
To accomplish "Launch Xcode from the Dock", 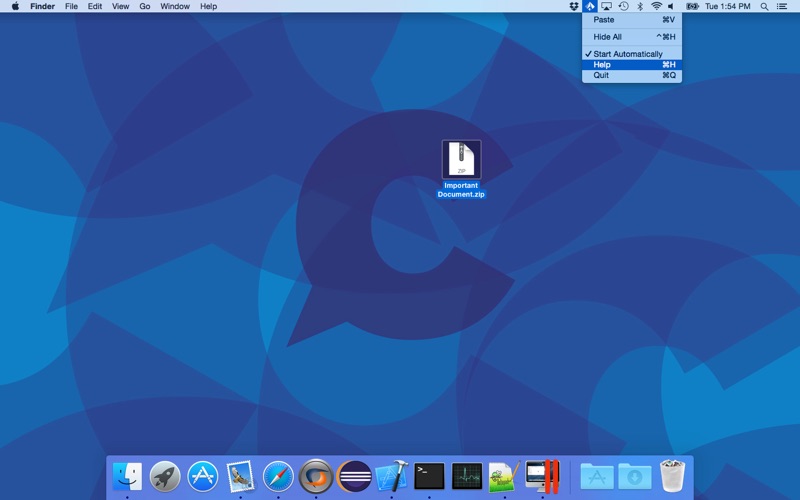I will click(391, 476).
